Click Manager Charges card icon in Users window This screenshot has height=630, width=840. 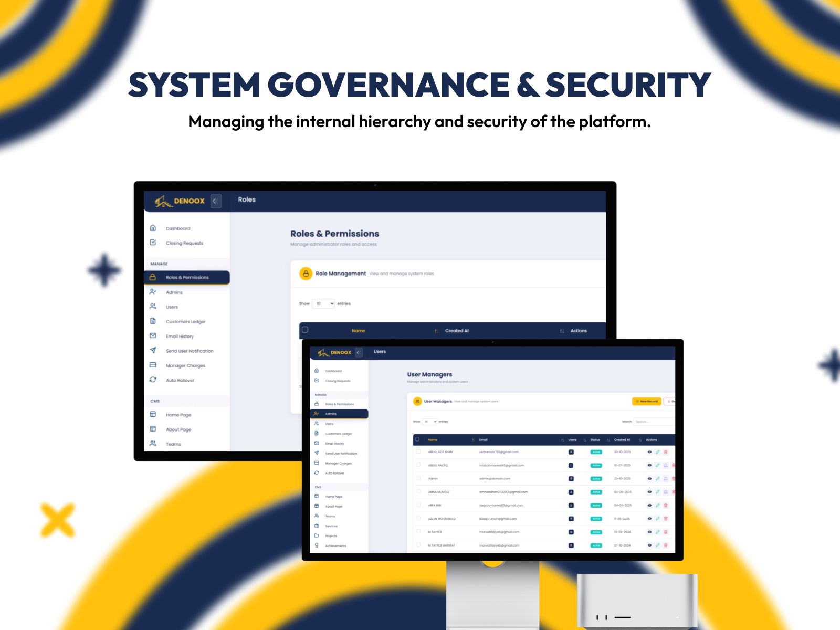click(317, 463)
